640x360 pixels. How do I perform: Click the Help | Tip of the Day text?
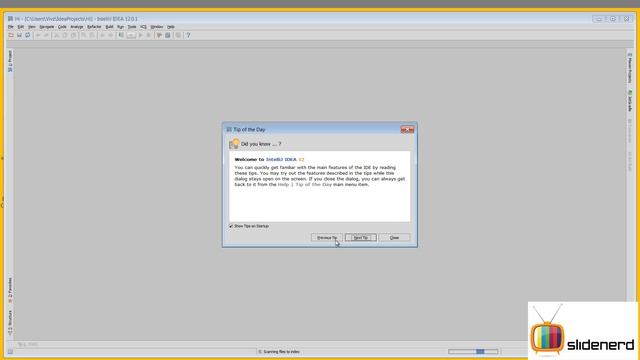[x=304, y=184]
